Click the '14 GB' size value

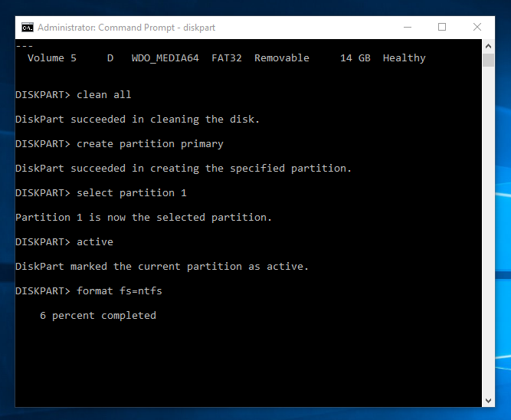355,58
